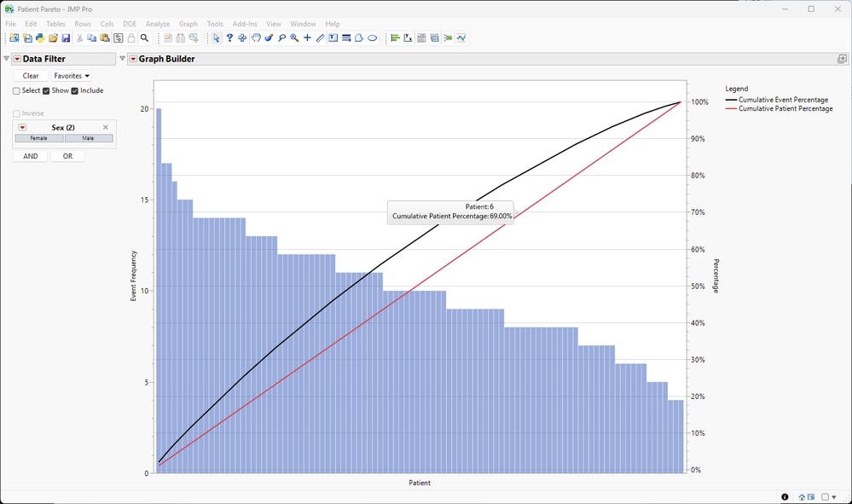Pick the Brush selection tool

pos(268,38)
